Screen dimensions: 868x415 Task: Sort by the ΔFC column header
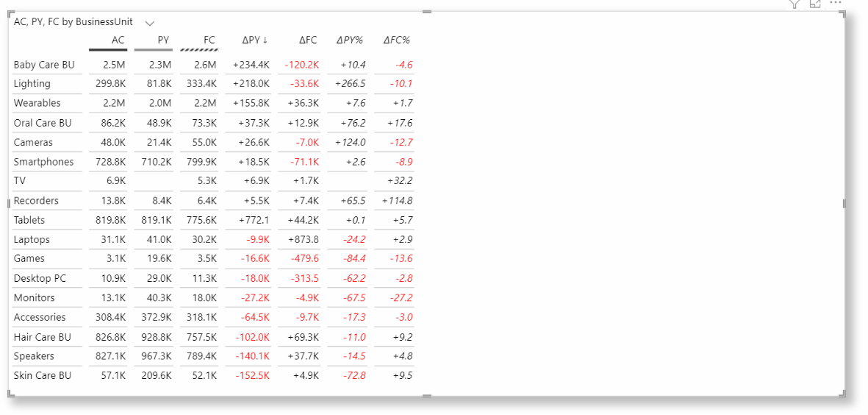[308, 40]
